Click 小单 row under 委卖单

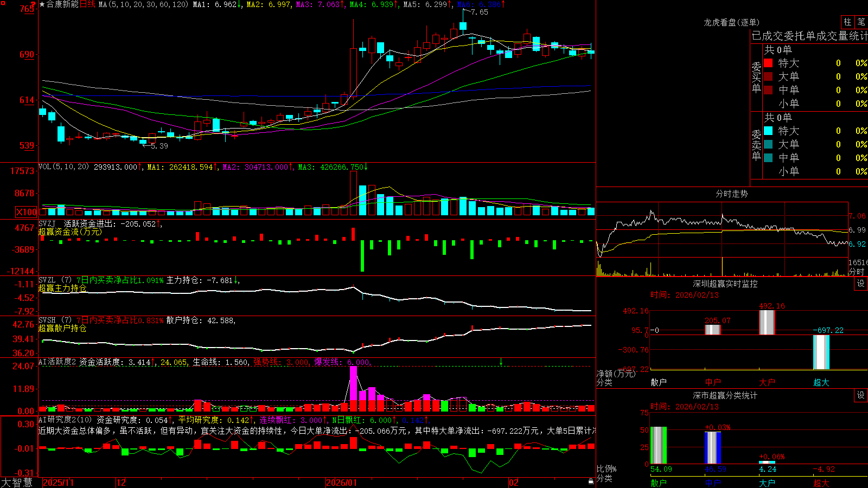pyautogui.click(x=815, y=171)
